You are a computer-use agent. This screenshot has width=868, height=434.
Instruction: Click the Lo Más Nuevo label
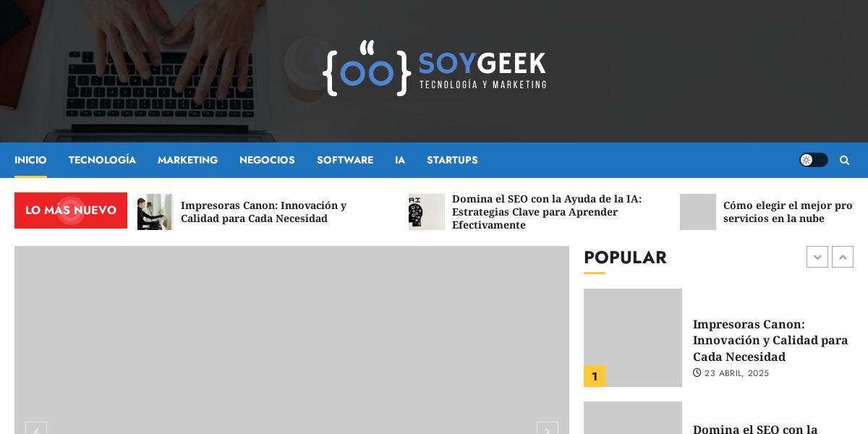pyautogui.click(x=71, y=210)
